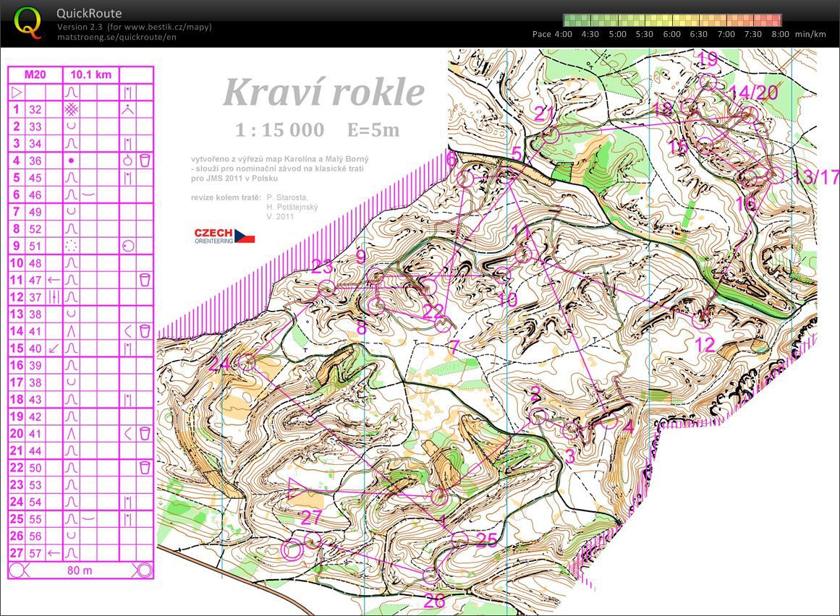Click the 6:00 pace label

pos(672,34)
